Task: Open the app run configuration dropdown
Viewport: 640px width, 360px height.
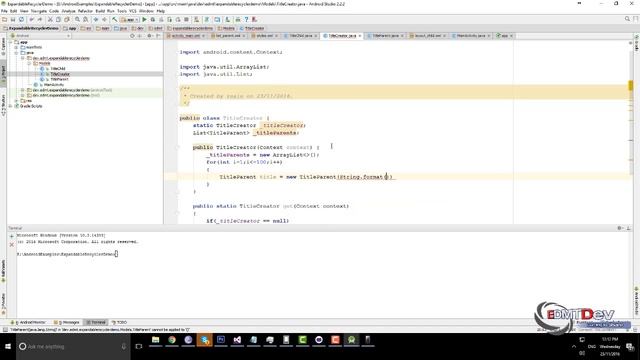Action: [x=130, y=20]
